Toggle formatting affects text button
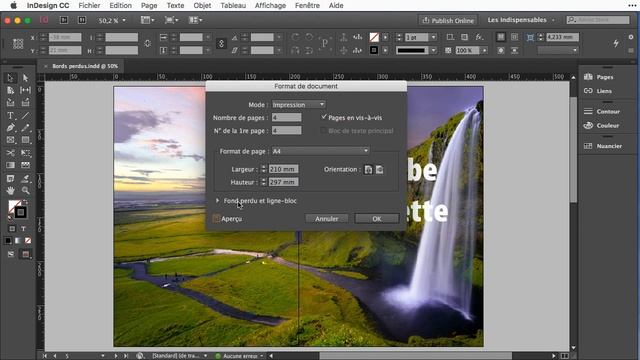Viewport: 640px width, 360px height. [23, 229]
